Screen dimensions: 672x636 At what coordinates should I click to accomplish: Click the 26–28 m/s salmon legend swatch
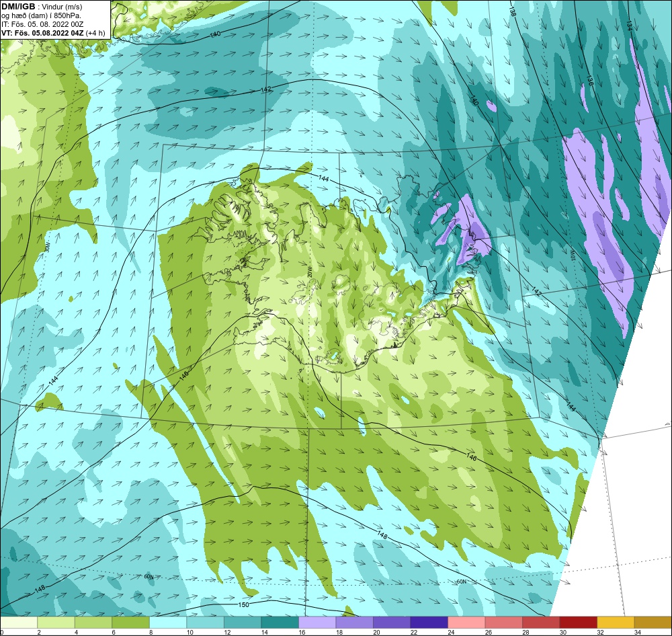503,623
